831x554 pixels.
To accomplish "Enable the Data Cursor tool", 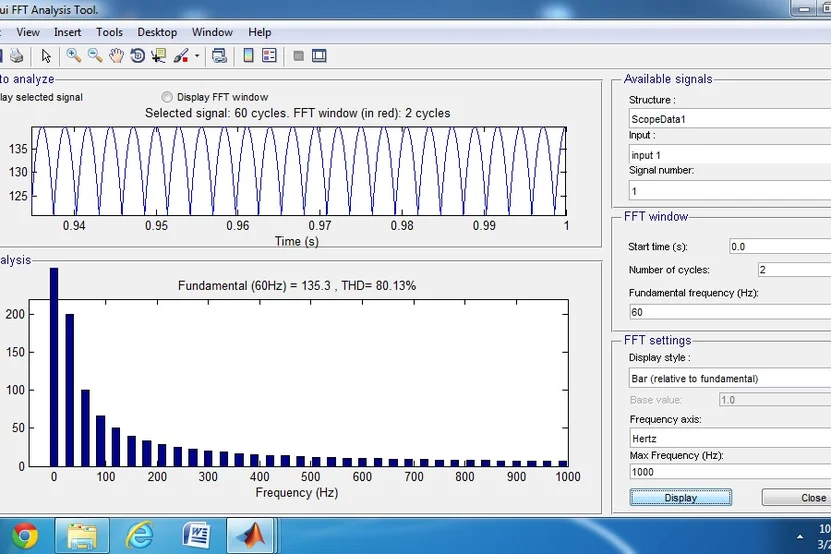I will pyautogui.click(x=158, y=56).
